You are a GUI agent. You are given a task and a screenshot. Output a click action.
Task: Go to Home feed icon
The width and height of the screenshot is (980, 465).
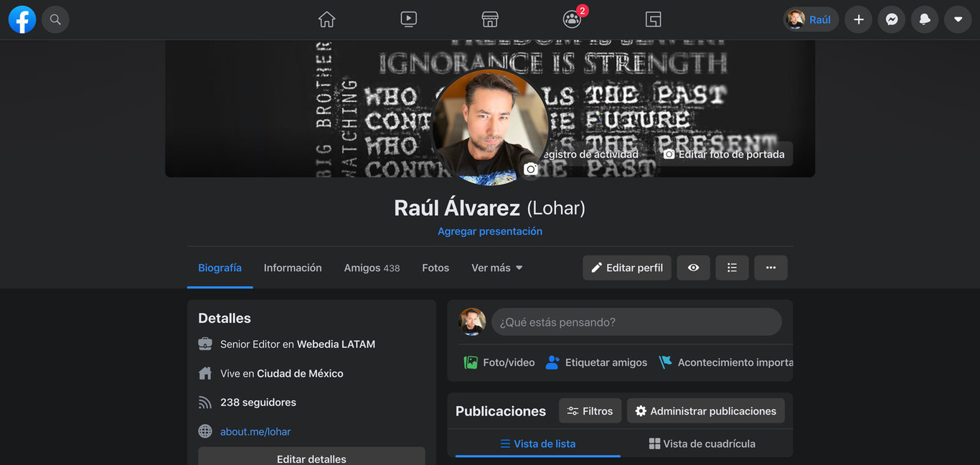click(326, 19)
